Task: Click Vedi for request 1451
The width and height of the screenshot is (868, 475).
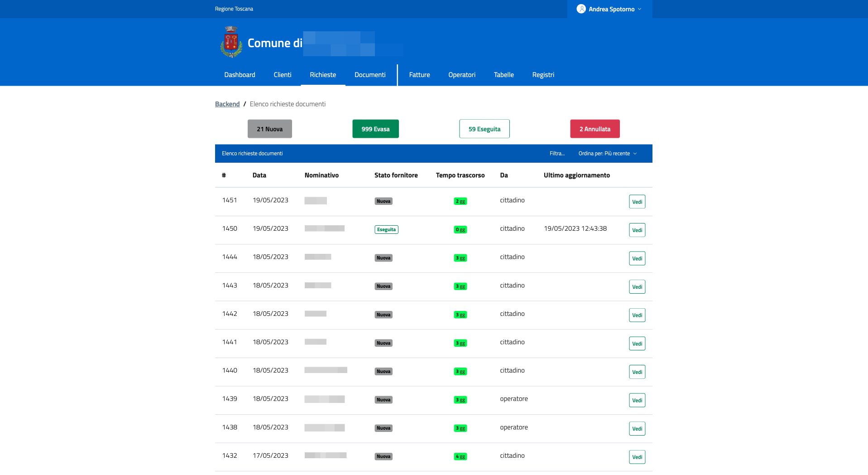Action: click(637, 202)
